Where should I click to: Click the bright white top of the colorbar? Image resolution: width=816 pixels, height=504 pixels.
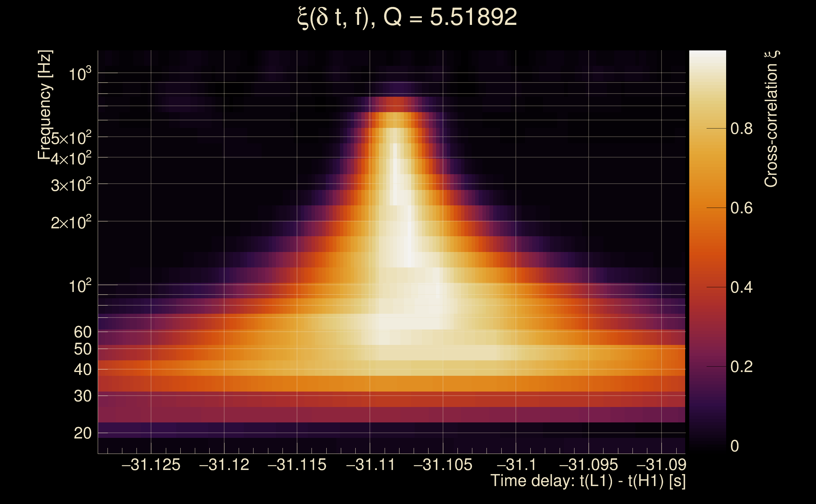707,55
